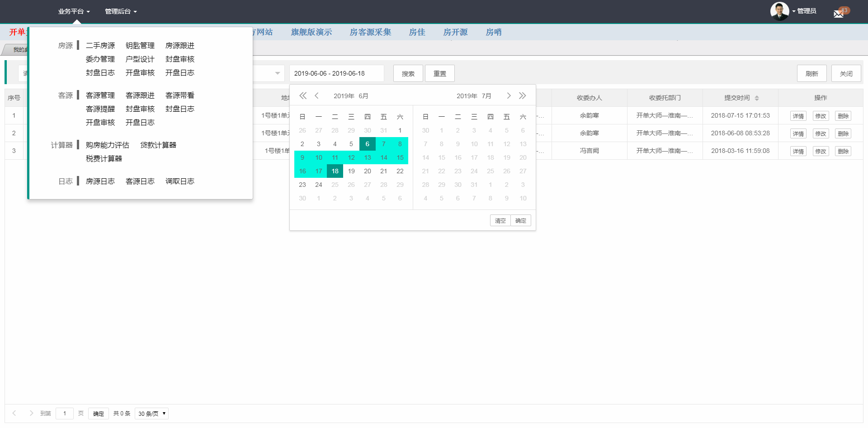This screenshot has width=868, height=428.
Task: Advance calendar to next year
Action: coord(523,96)
